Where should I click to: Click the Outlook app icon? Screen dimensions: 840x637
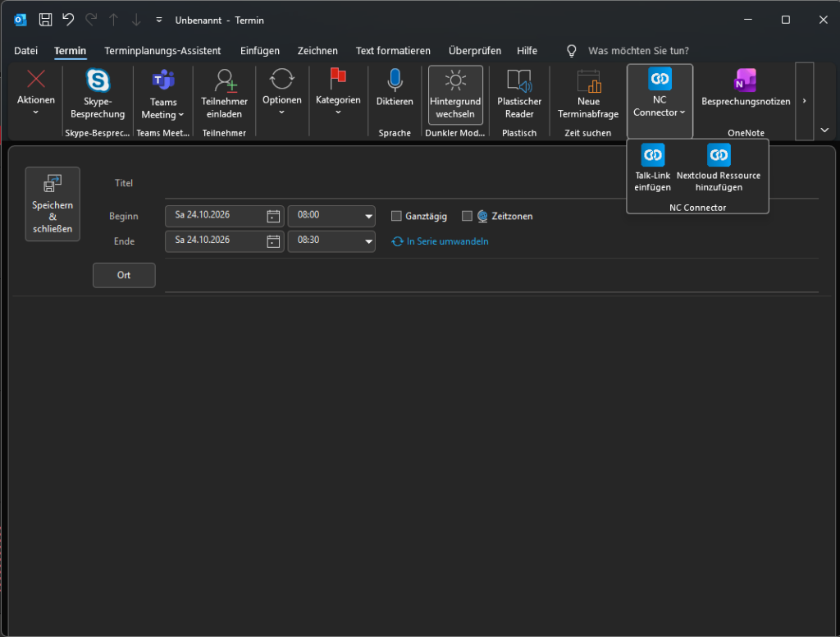(x=21, y=20)
